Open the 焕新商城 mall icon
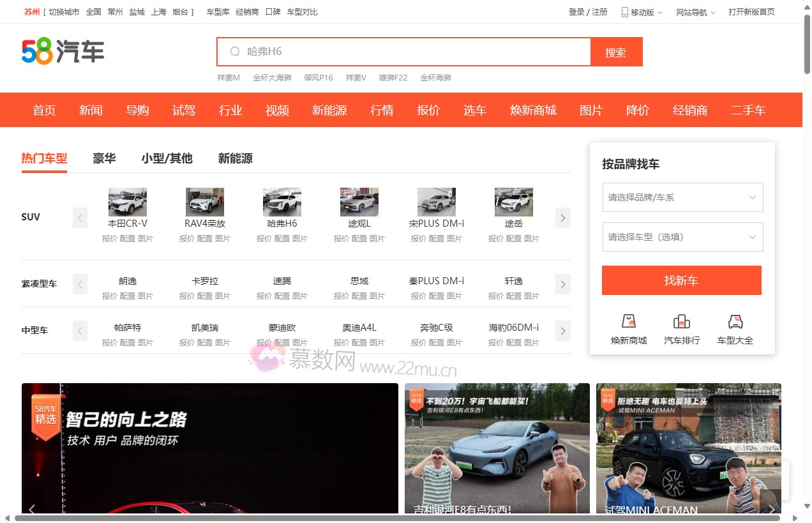 [x=628, y=327]
